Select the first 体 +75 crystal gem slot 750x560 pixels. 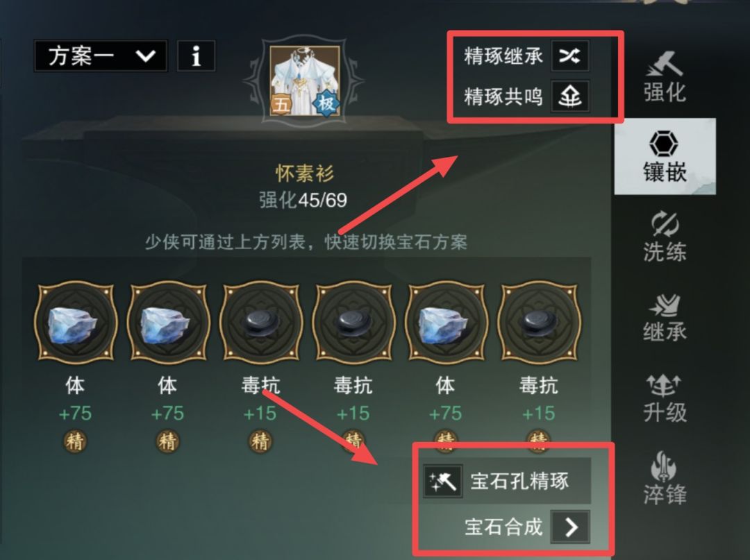pyautogui.click(x=76, y=323)
